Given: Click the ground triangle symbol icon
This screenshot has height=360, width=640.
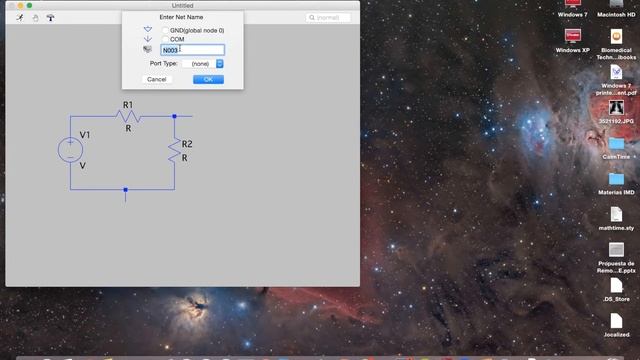Looking at the screenshot, I should pos(148,29).
